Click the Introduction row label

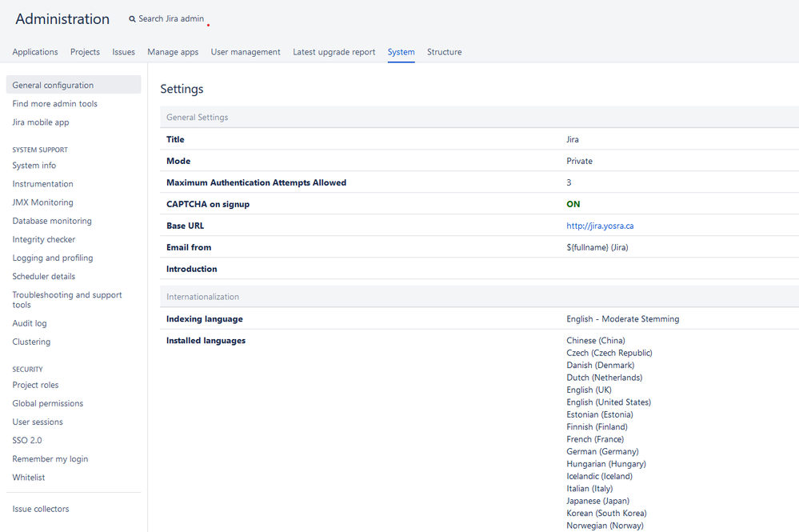192,269
